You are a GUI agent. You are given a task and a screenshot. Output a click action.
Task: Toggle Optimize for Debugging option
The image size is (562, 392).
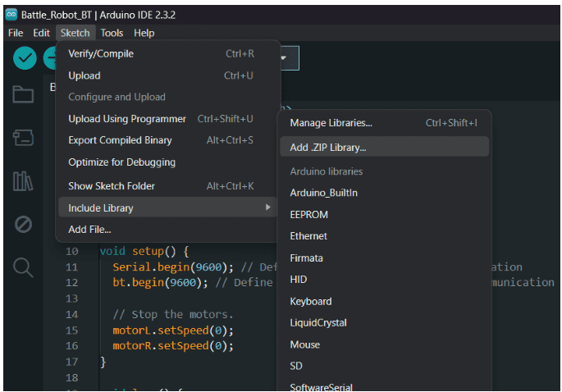121,162
